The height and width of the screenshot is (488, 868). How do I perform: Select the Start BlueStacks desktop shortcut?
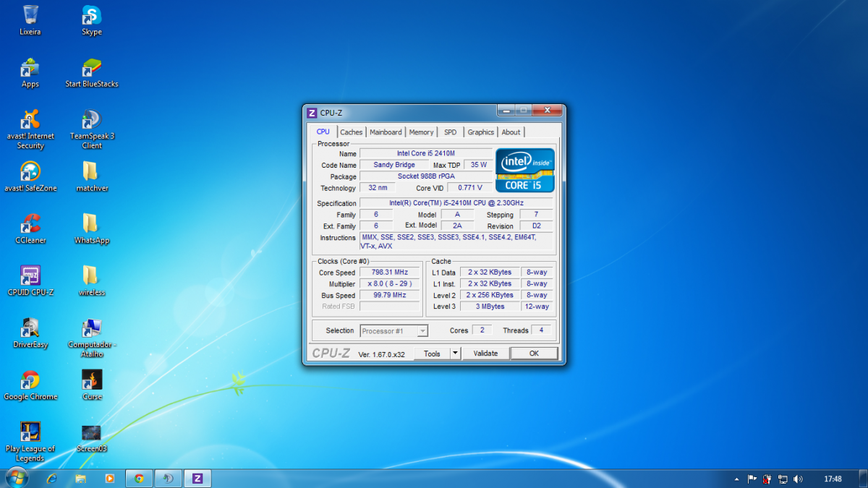click(x=92, y=72)
